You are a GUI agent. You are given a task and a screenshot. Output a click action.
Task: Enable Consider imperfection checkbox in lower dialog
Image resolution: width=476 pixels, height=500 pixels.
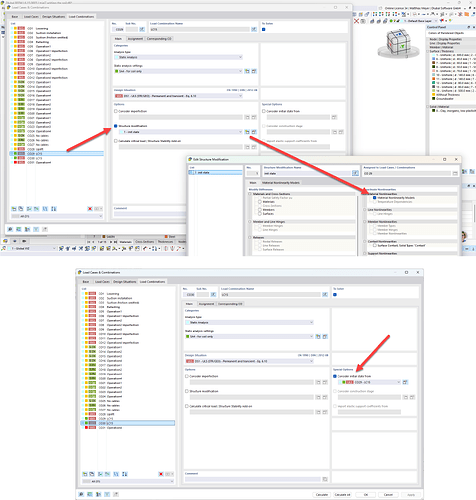(187, 376)
